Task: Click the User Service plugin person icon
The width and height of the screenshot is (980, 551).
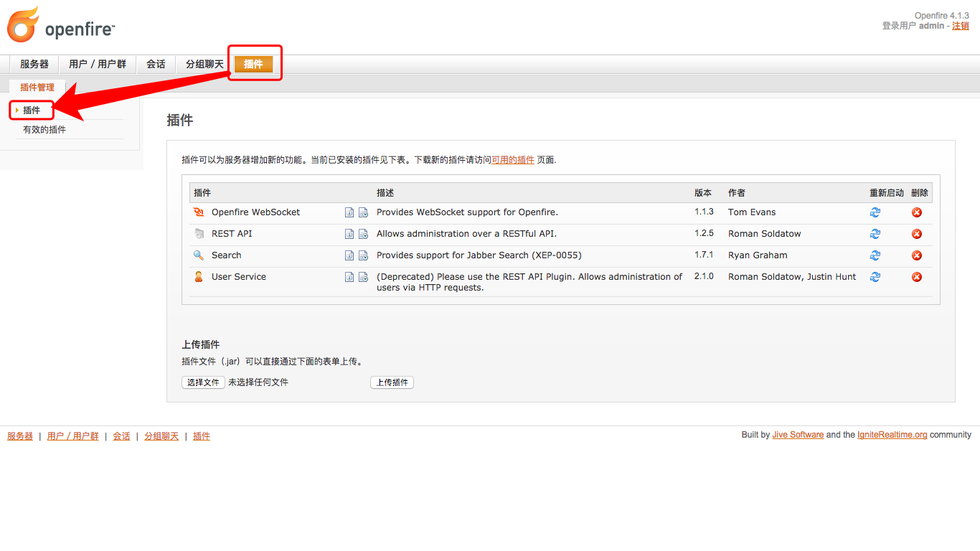Action: pyautogui.click(x=199, y=277)
